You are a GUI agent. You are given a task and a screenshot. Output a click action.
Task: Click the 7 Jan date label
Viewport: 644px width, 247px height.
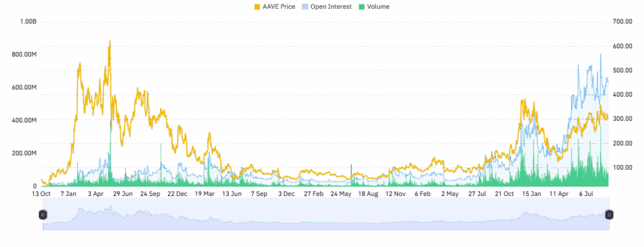pos(68,194)
